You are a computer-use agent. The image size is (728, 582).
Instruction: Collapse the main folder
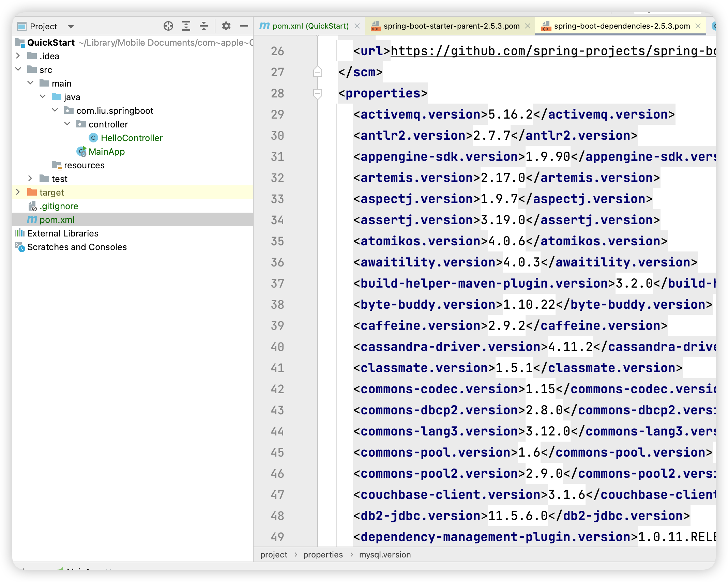click(31, 83)
